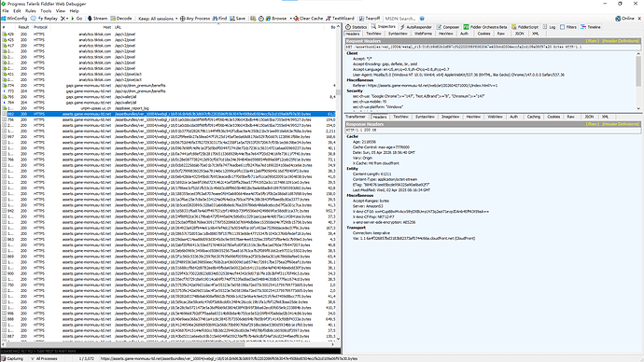
Task: Click the comment bubble toolbar icon
Action: [x=34, y=19]
